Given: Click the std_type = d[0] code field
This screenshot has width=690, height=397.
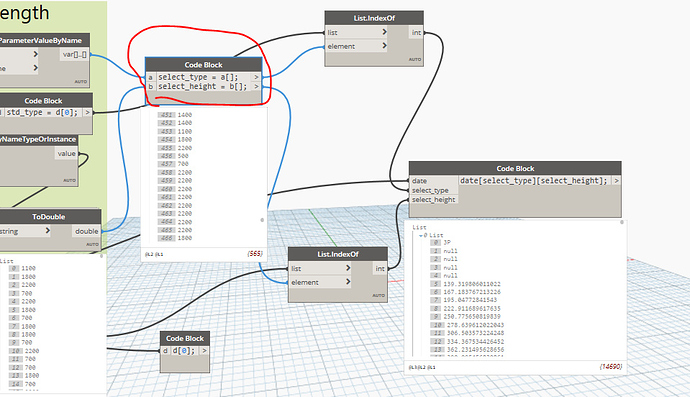Looking at the screenshot, I should click(43, 112).
